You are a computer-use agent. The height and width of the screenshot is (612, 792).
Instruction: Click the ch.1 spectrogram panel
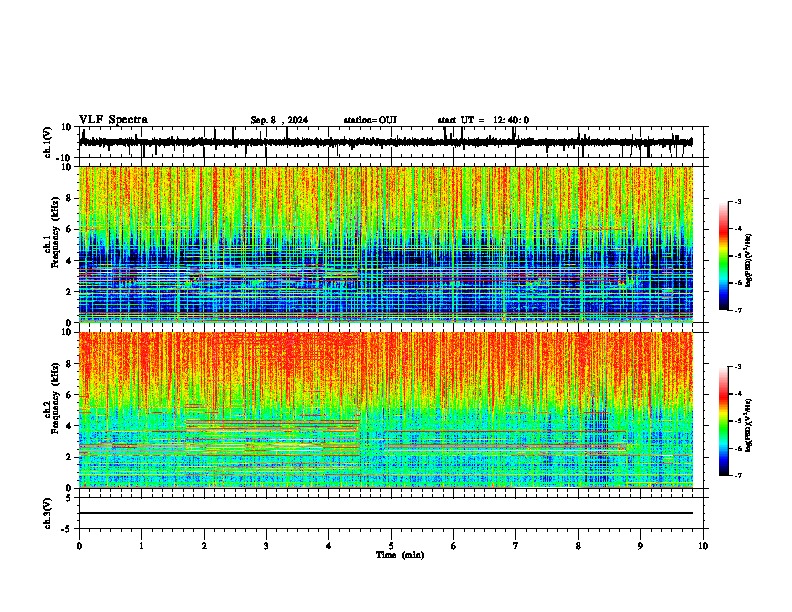tap(386, 244)
